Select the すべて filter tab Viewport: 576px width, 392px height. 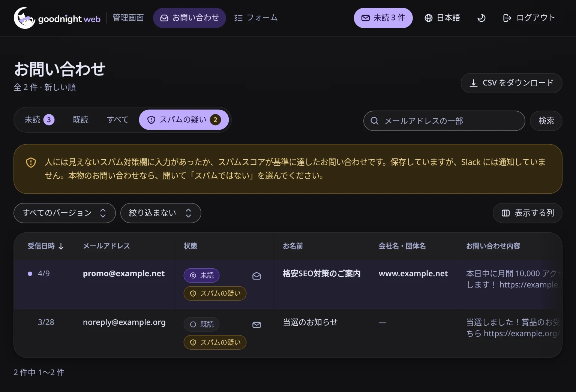pos(118,120)
